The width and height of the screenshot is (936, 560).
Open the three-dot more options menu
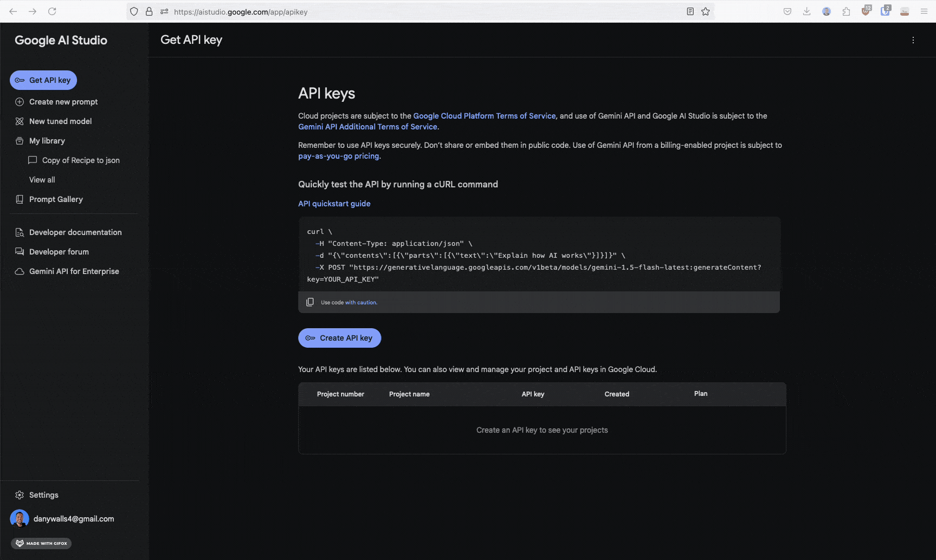913,40
